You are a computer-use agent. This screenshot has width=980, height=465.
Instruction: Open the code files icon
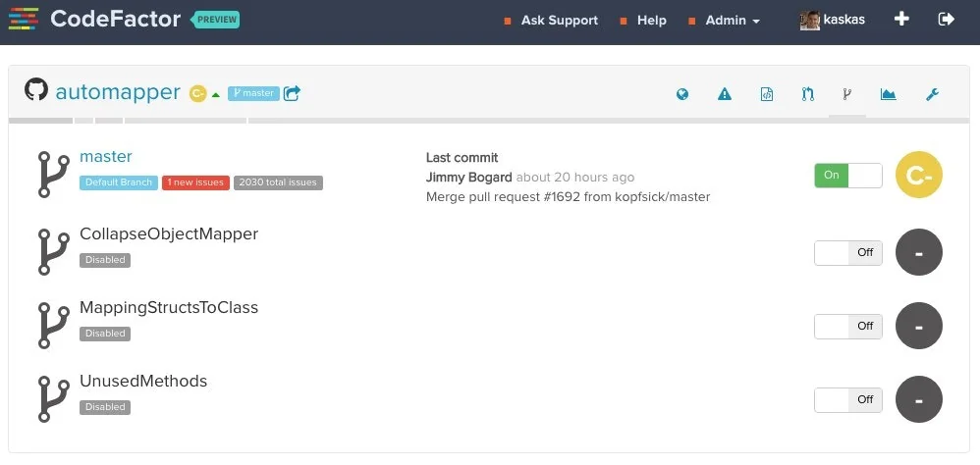(x=767, y=94)
